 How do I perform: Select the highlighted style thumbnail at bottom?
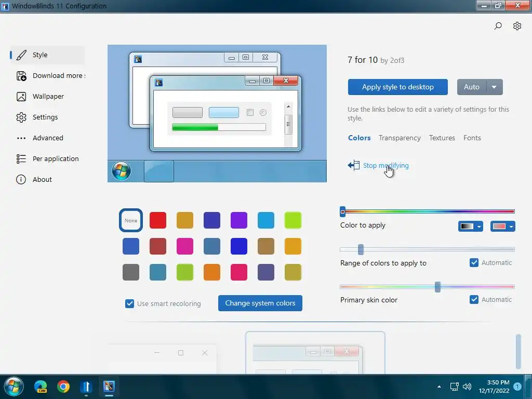[315, 353]
